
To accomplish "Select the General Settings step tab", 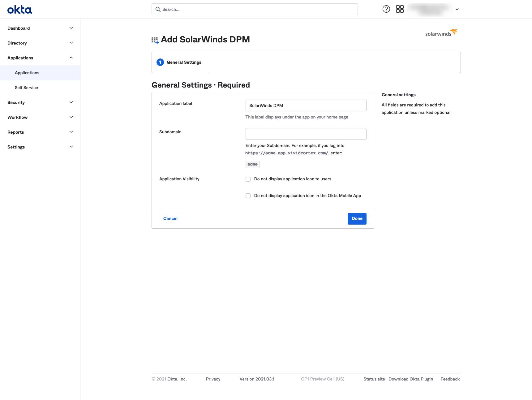I will [180, 62].
